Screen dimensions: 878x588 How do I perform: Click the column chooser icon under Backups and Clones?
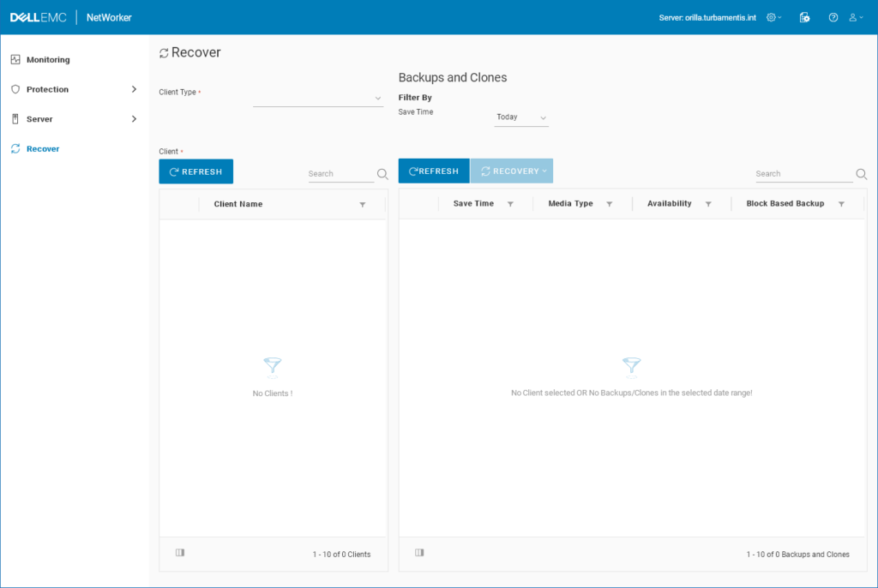pos(418,552)
